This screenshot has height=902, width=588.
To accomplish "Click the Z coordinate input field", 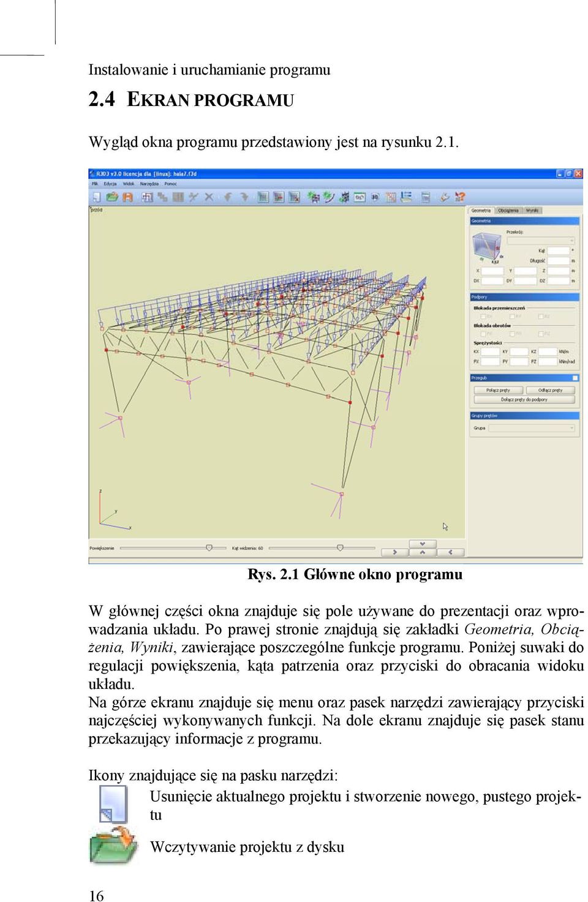I will (x=559, y=271).
